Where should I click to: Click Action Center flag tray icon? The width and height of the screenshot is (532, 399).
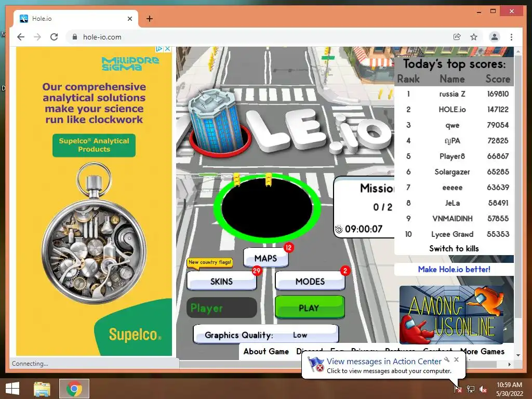tap(458, 389)
